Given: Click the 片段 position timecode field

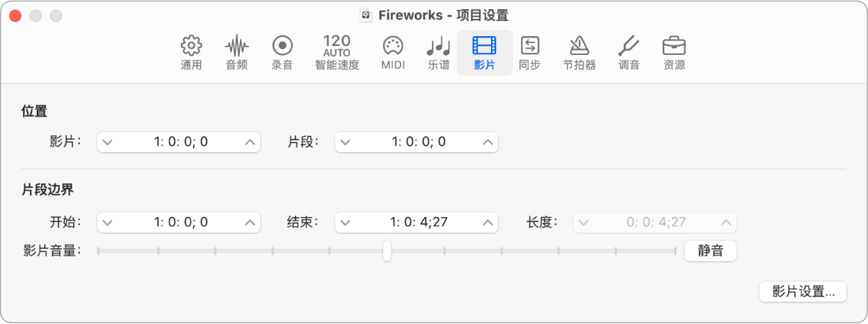Looking at the screenshot, I should tap(417, 143).
